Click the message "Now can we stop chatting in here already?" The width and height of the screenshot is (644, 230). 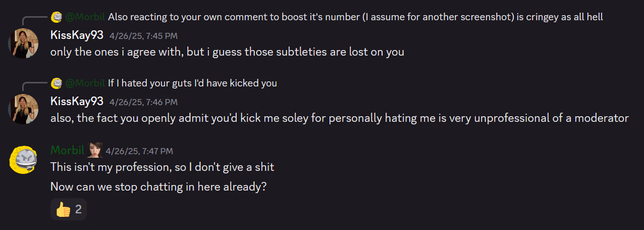click(x=158, y=187)
